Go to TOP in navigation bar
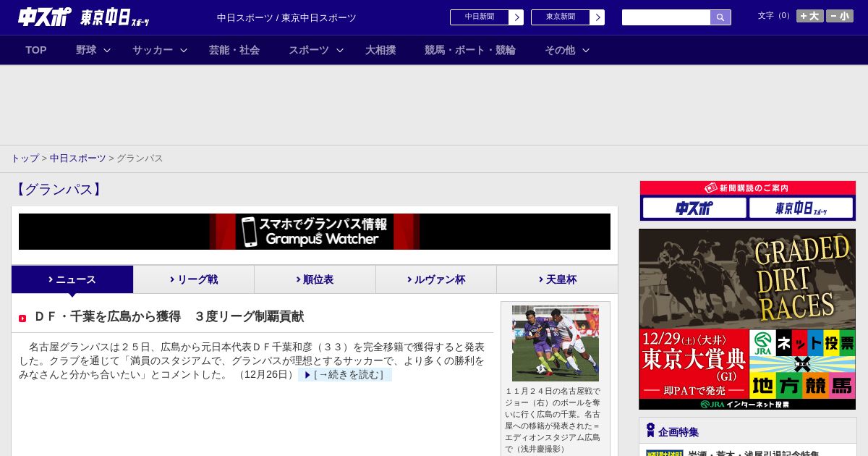Viewport: 868px width, 456px height. click(x=36, y=50)
